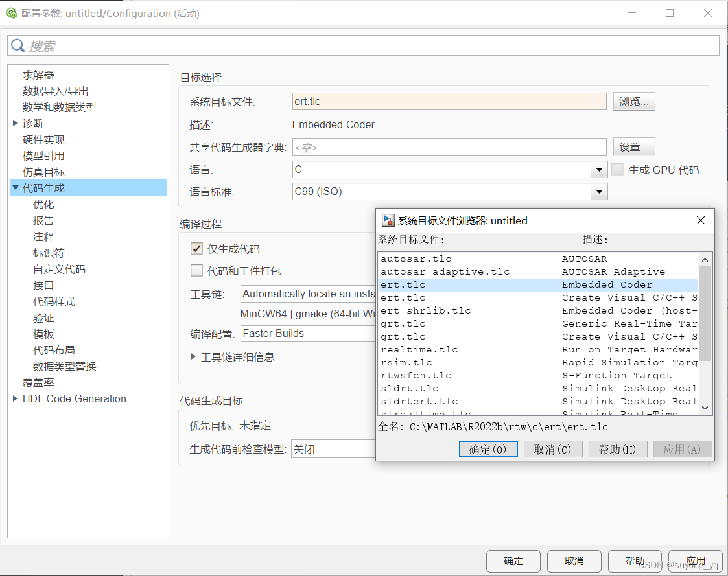Open 模型引用 settings page

pos(43,156)
